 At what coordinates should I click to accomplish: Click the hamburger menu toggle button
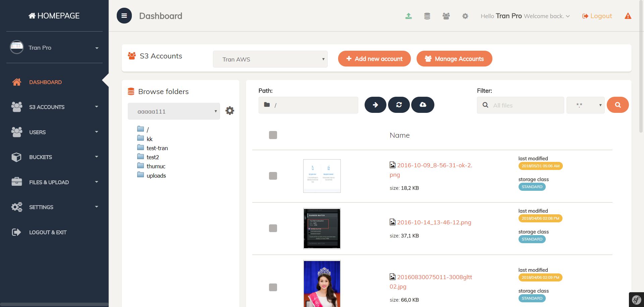coord(124,16)
